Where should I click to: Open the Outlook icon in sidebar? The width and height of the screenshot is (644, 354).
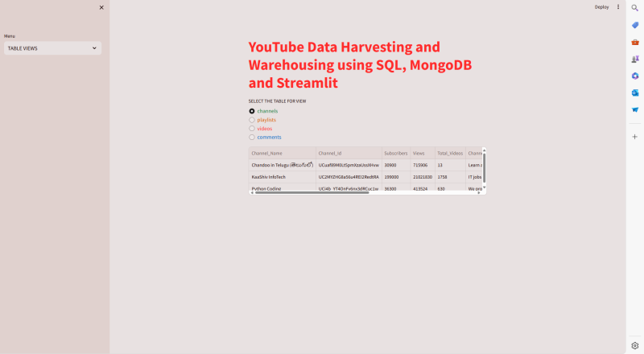(635, 93)
